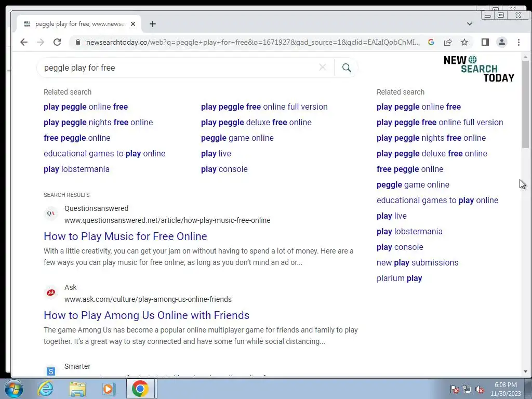Open sidebar 'new play submissions' link

click(x=417, y=262)
